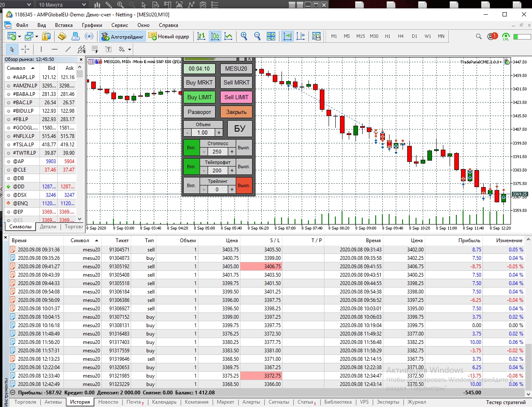
Task: Select the M15 timeframe
Action: click(x=361, y=36)
